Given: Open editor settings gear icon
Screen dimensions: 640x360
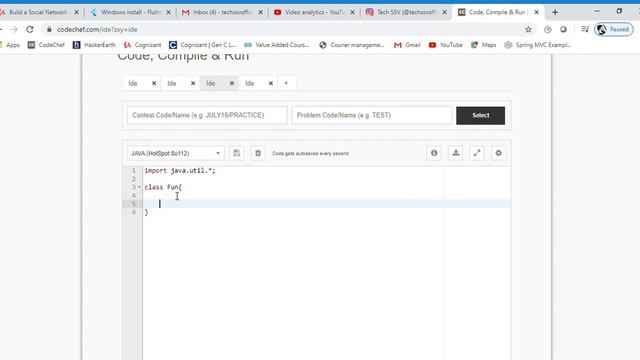Looking at the screenshot, I should coord(498,153).
